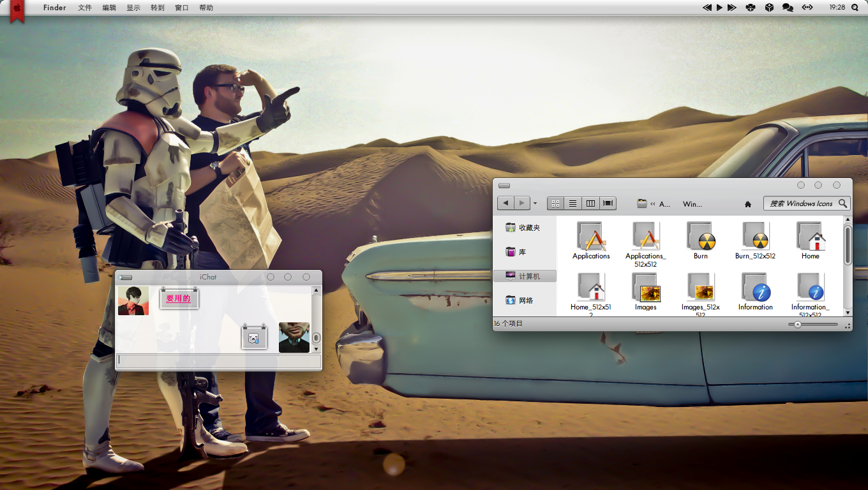Screen dimensions: 868x490
Task: Click the A... path segment
Action: click(x=664, y=204)
